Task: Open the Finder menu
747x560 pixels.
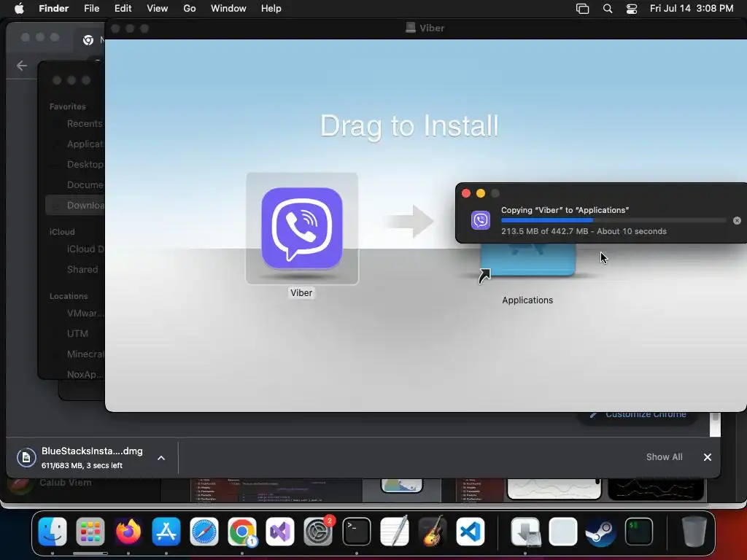Action: [x=53, y=9]
